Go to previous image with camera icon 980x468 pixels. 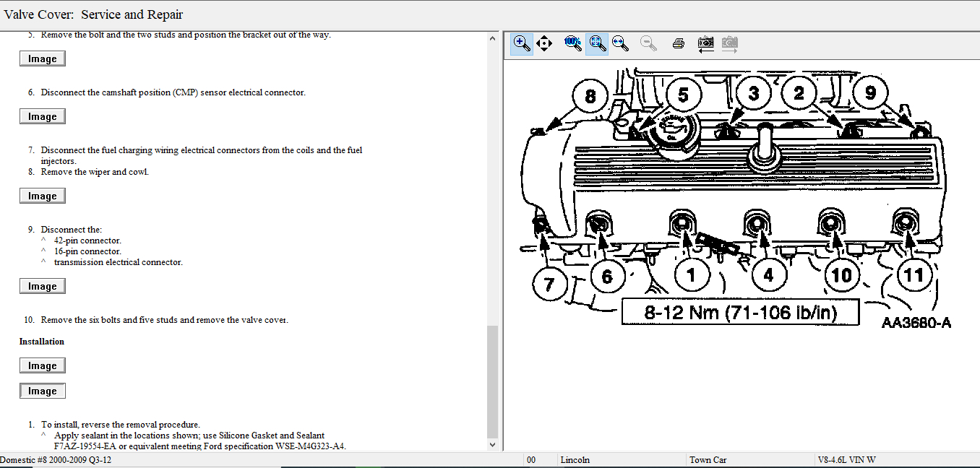[705, 43]
